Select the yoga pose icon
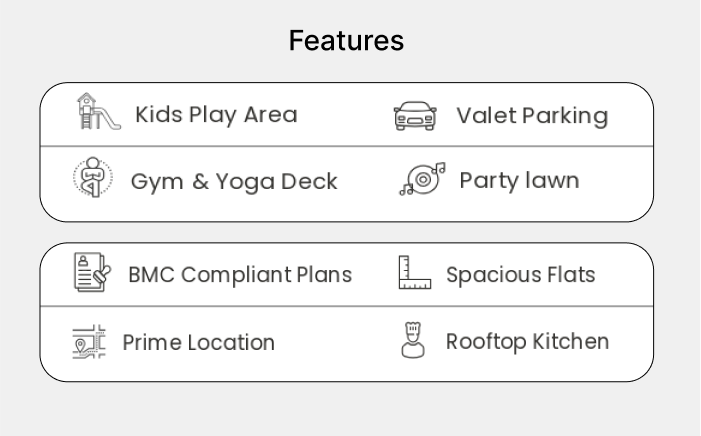 (93, 178)
